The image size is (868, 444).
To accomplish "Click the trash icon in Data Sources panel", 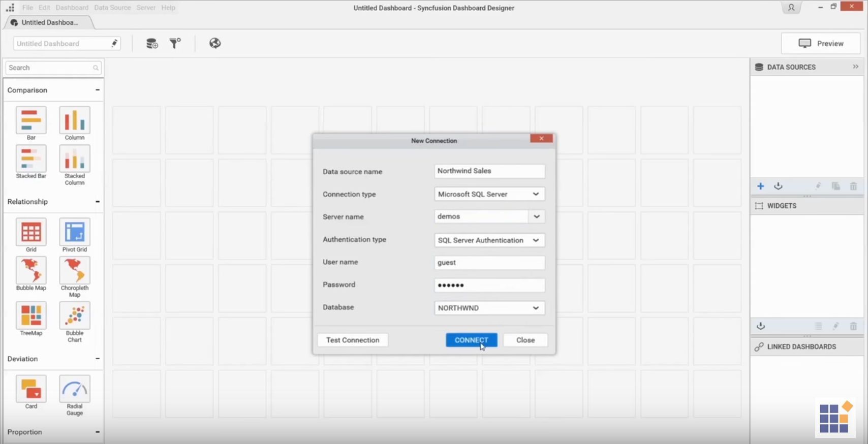I will [853, 186].
